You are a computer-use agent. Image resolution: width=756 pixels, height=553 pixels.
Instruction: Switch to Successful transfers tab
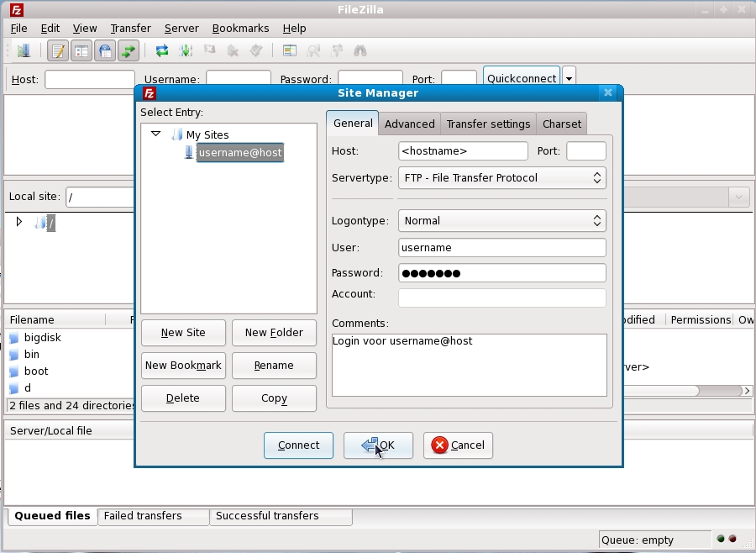[281, 516]
